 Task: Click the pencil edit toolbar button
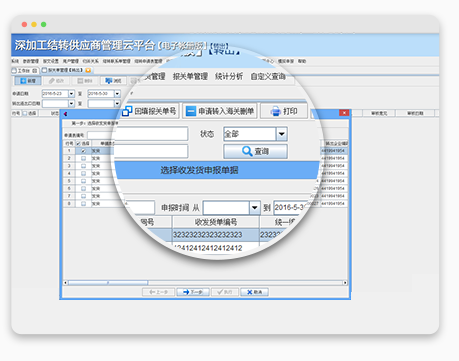click(56, 81)
